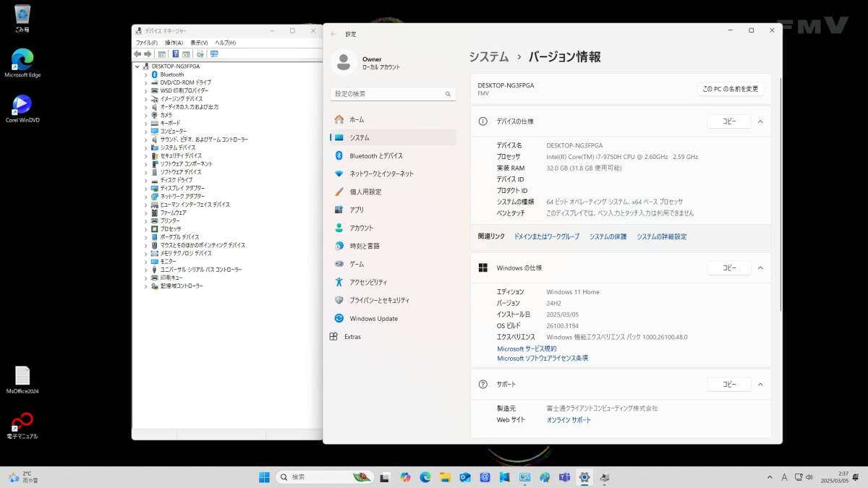Open the ファイル(F) menu in Device Manager

[146, 43]
